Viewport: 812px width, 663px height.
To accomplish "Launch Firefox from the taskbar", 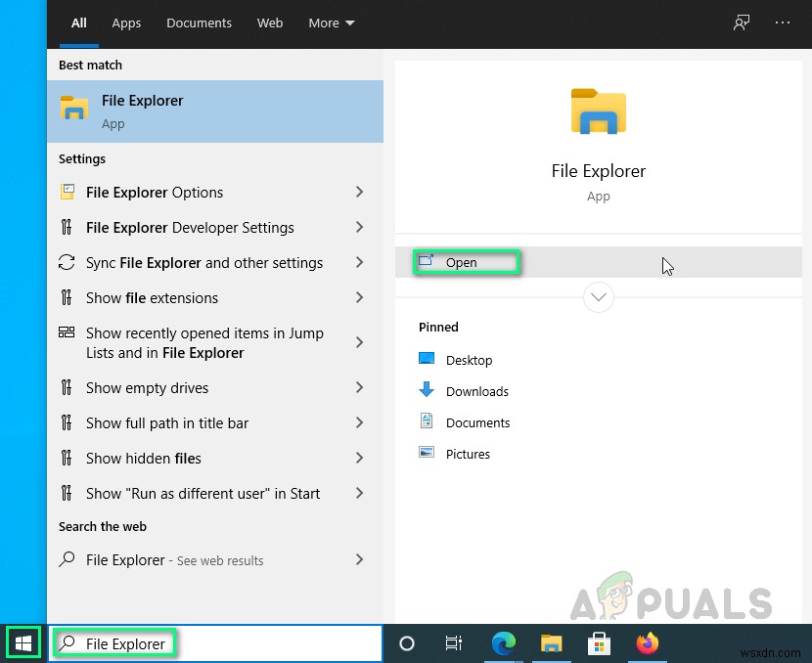I will click(648, 643).
